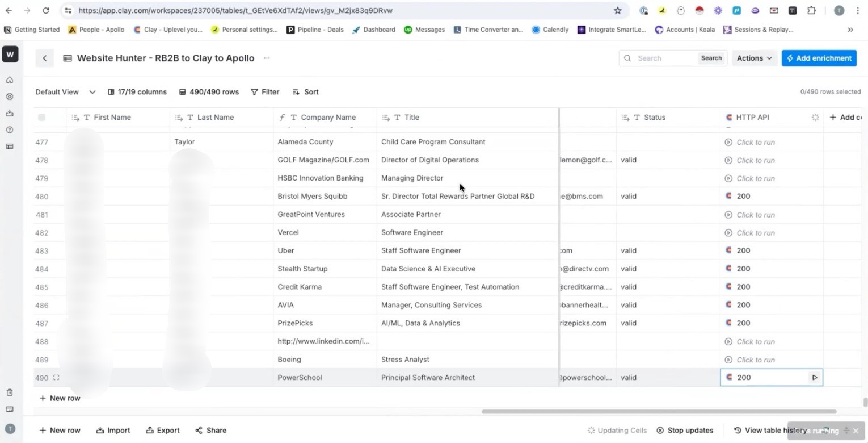Open the Pipeline - Deals bookmark
Screen dimensions: 868x443
[315, 30]
